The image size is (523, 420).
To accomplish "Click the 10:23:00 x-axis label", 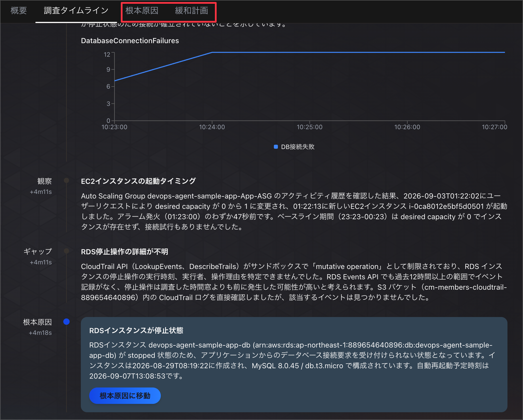I will (114, 127).
